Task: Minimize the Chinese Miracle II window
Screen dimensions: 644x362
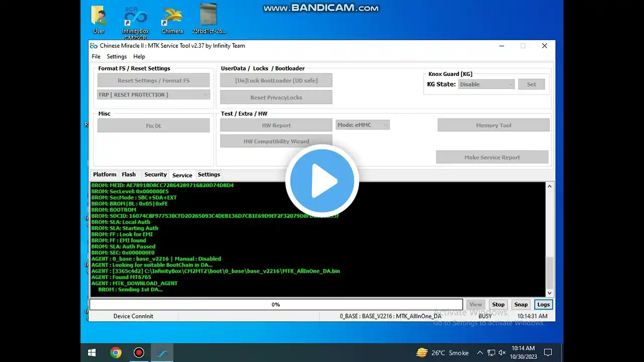Action: coord(502,46)
